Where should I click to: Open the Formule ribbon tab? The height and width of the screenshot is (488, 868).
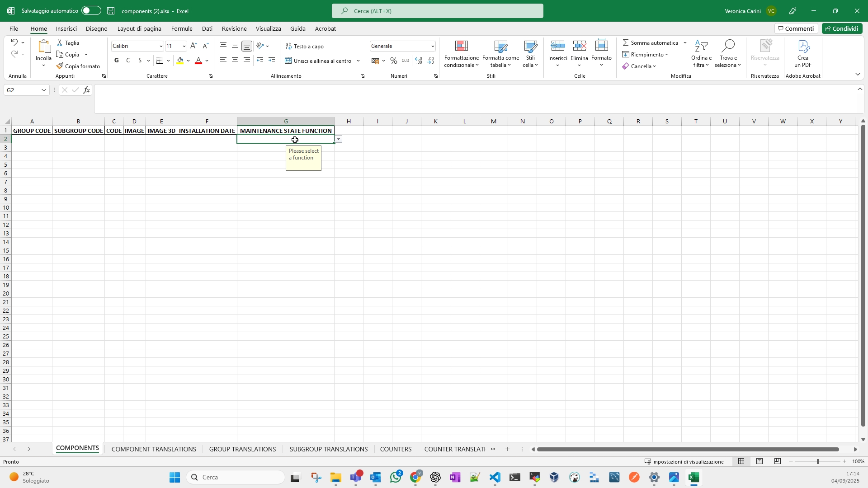point(182,29)
